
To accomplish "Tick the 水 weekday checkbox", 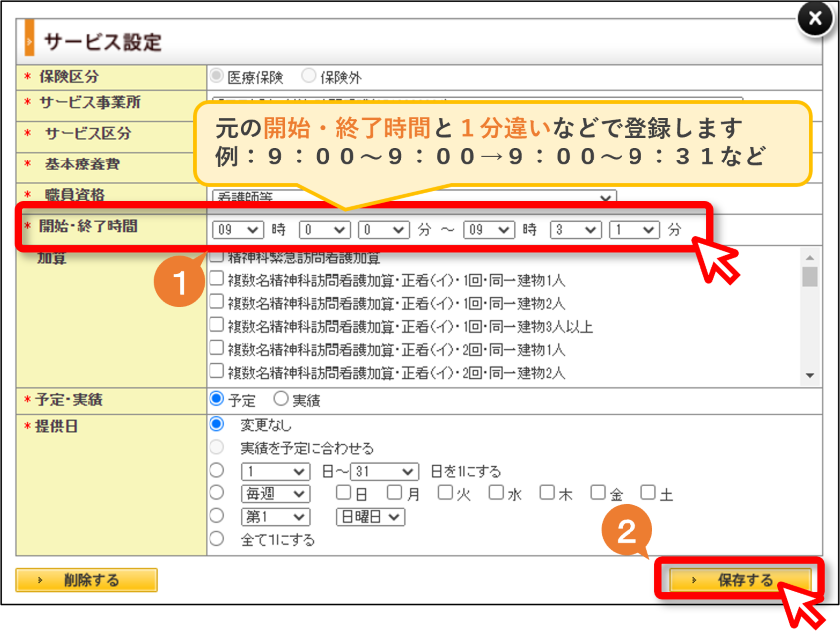I will point(496,492).
